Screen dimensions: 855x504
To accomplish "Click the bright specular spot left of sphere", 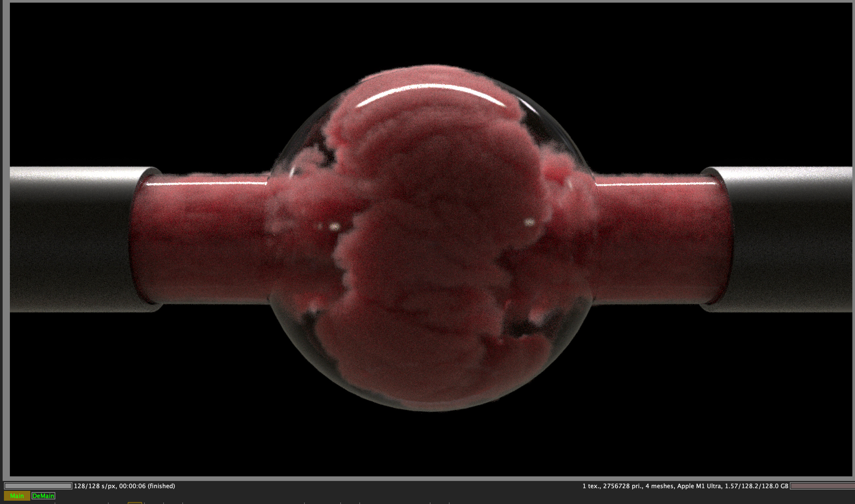I will [x=334, y=226].
